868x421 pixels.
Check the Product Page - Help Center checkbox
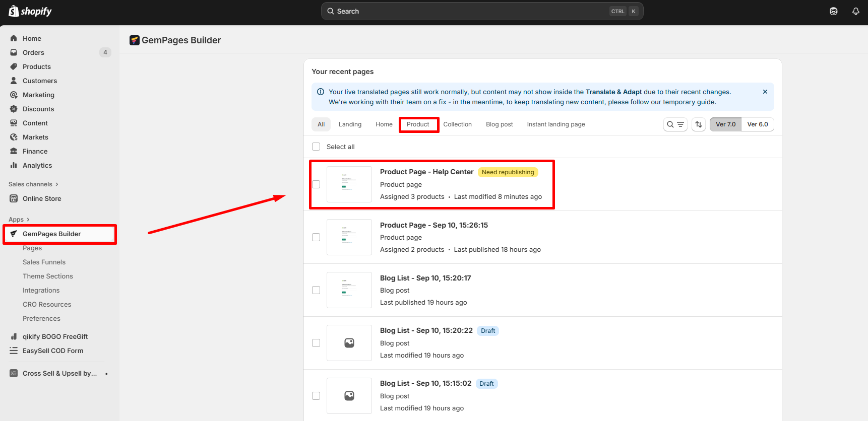click(x=316, y=184)
